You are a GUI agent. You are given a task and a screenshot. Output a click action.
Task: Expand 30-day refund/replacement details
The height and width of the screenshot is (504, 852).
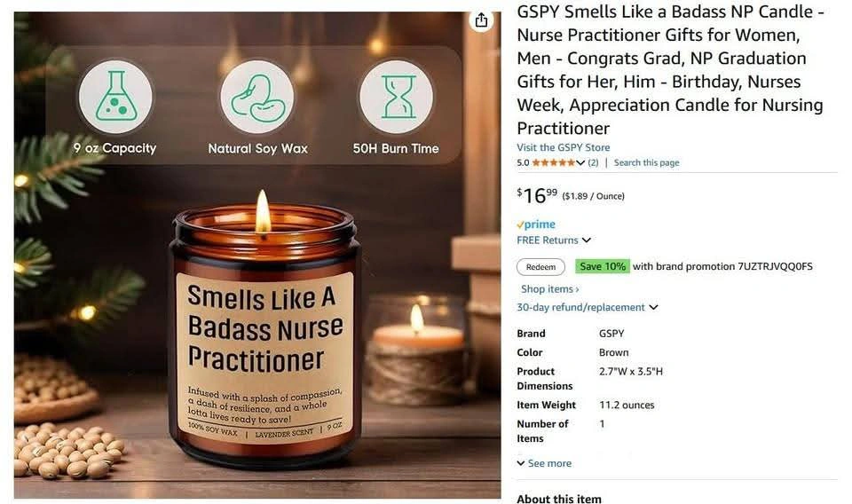654,307
